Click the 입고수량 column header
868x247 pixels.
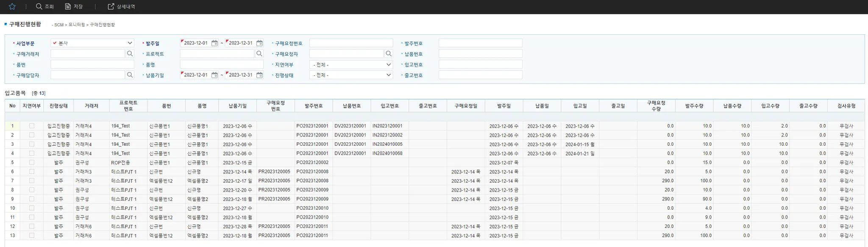[x=771, y=106]
